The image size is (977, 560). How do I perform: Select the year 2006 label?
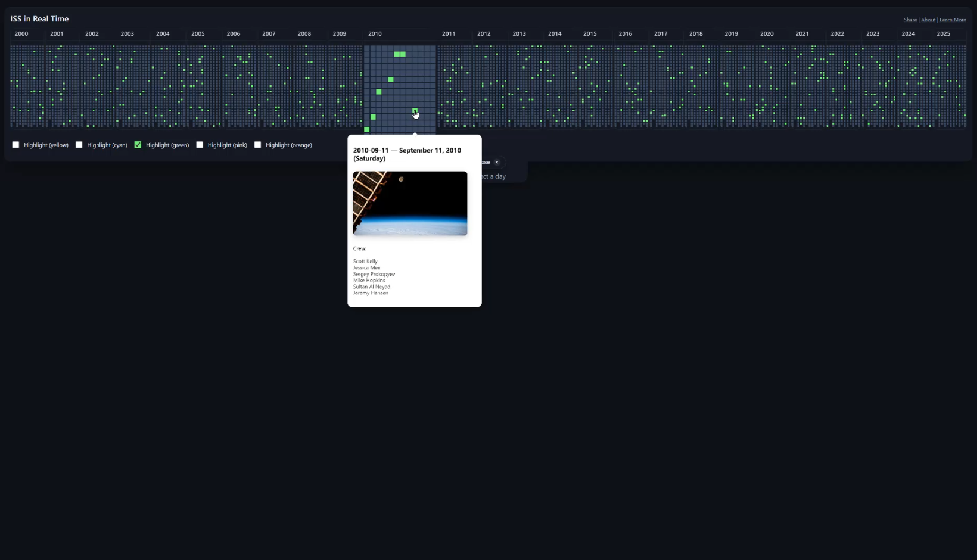(234, 34)
